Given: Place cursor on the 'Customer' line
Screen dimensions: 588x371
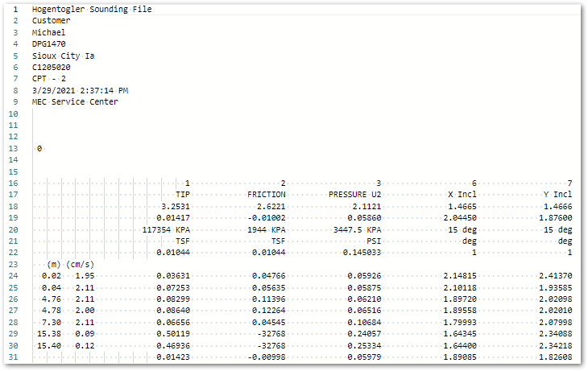Looking at the screenshot, I should 51,21.
